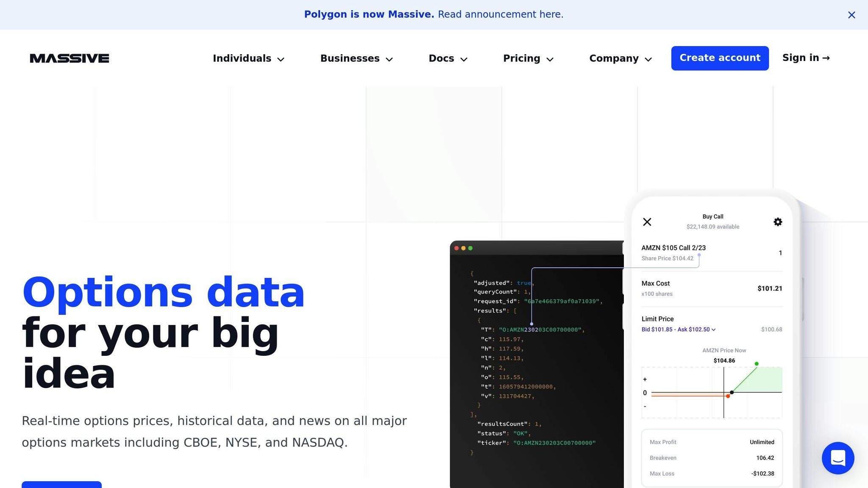Viewport: 868px width, 488px height.
Task: Close the Buy Call order screen
Action: point(647,222)
